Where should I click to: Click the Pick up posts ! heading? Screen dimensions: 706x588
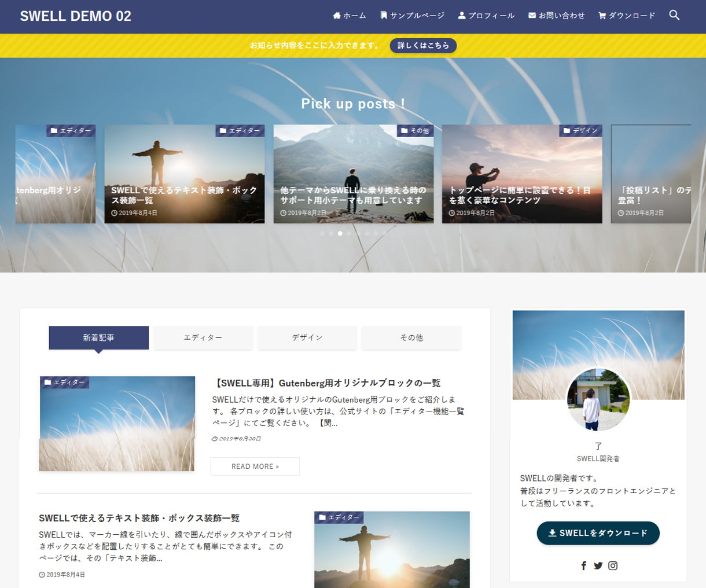click(353, 104)
